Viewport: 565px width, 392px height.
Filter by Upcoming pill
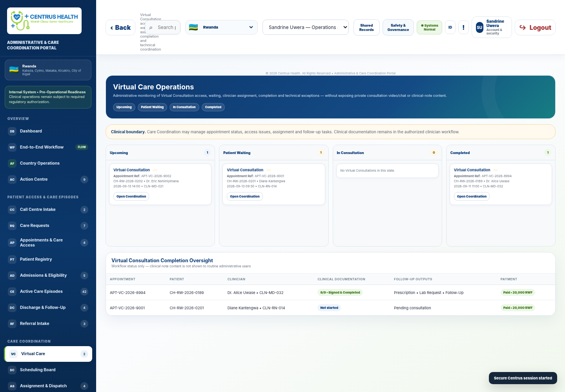click(124, 107)
